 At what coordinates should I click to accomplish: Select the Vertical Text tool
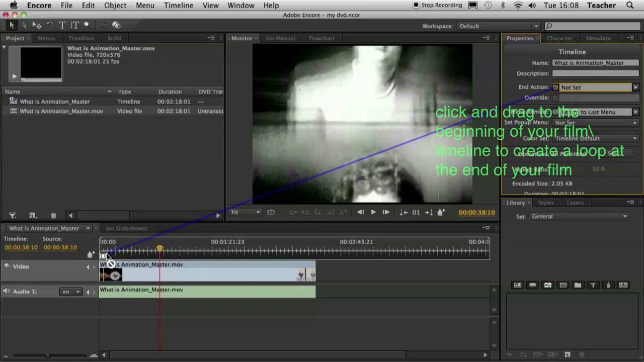[x=74, y=25]
